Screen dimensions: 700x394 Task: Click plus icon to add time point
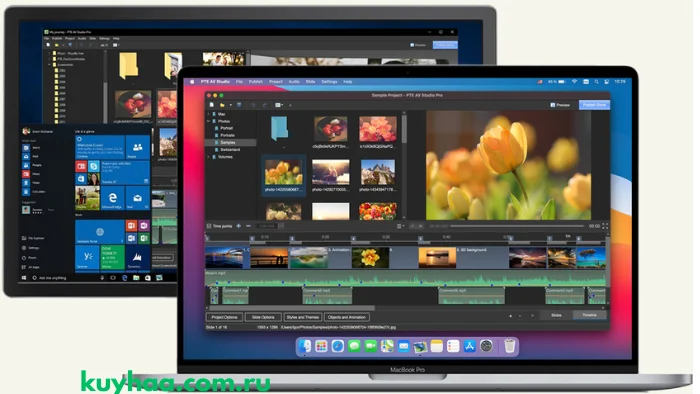coord(238,226)
